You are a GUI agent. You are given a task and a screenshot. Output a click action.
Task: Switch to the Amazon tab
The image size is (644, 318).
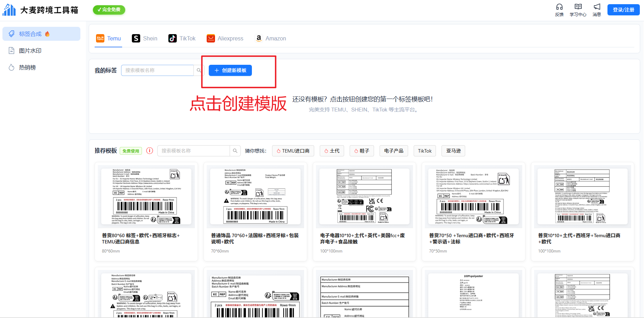coord(270,38)
